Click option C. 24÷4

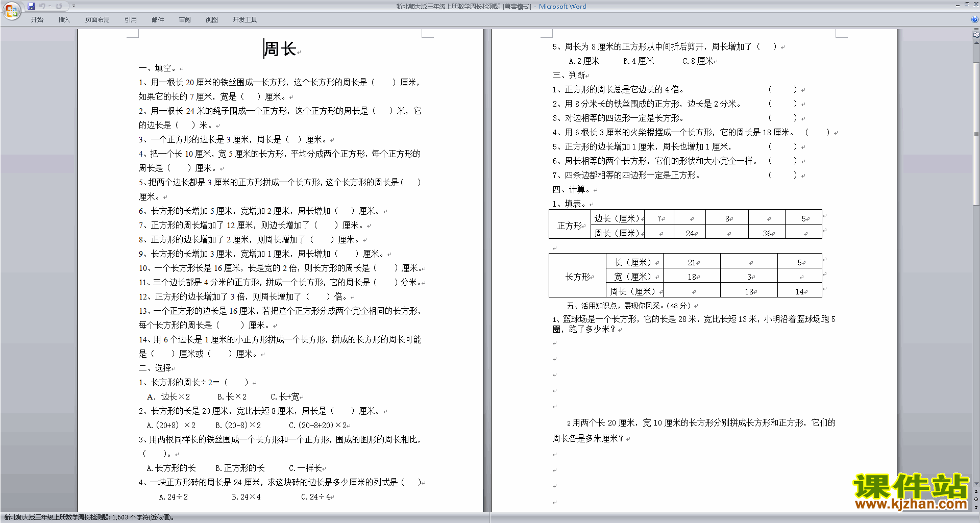click(315, 496)
